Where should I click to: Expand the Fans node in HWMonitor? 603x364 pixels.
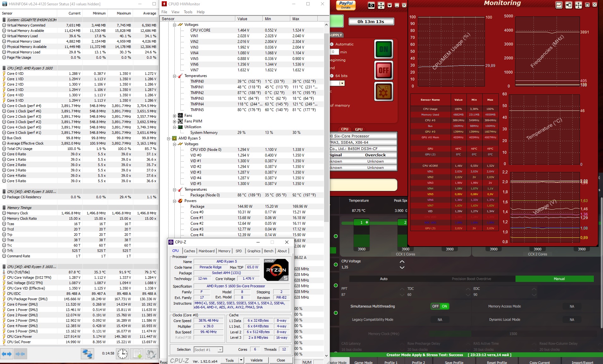[175, 116]
